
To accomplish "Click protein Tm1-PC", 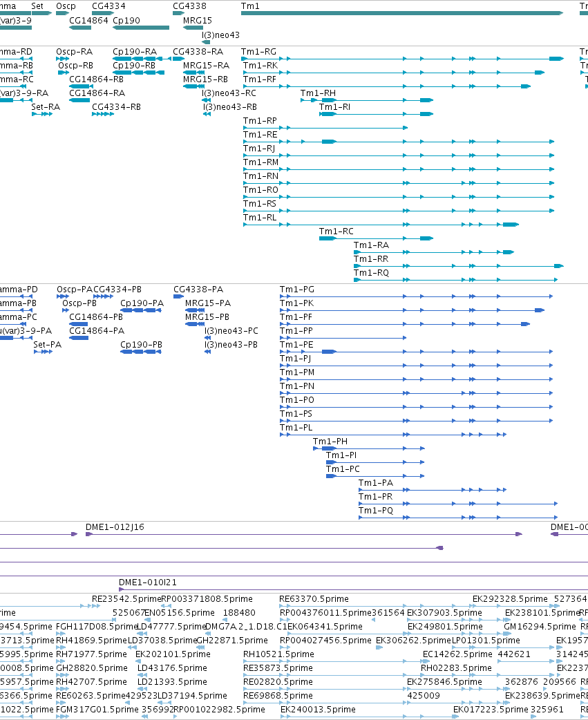I will point(343,468).
